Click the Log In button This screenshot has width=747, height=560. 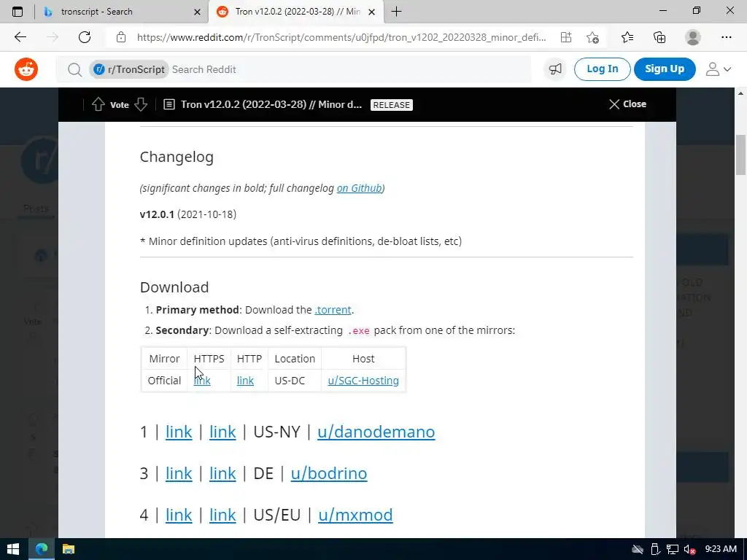(602, 69)
